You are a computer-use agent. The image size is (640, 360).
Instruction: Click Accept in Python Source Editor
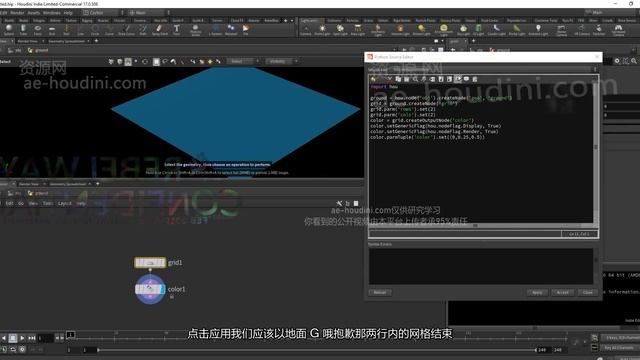click(562, 292)
